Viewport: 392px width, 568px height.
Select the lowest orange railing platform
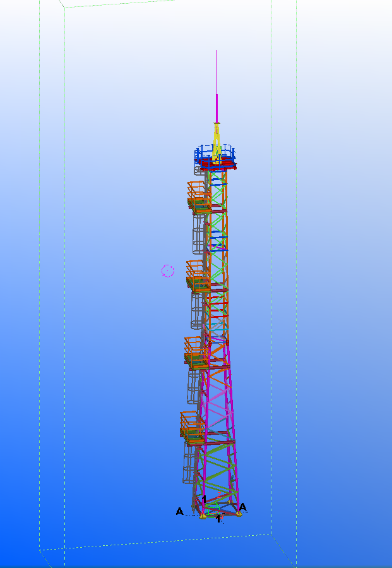pyautogui.click(x=191, y=425)
